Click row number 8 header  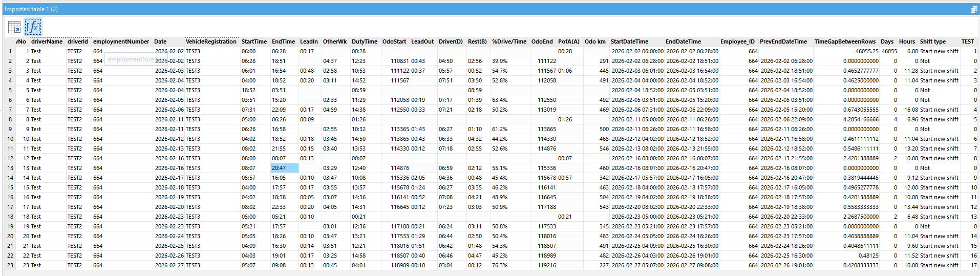click(x=10, y=119)
